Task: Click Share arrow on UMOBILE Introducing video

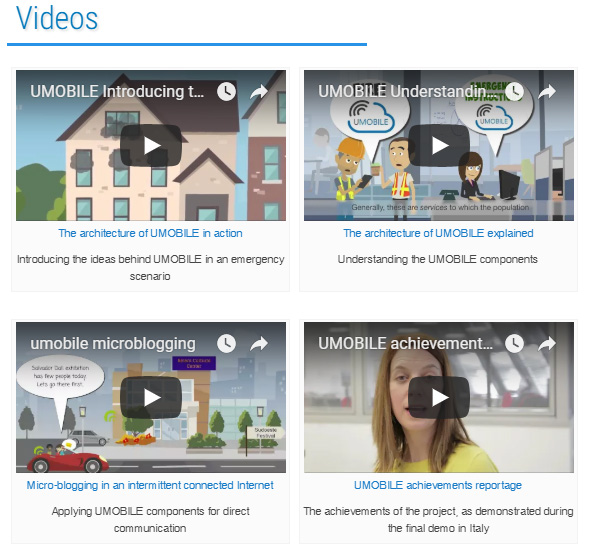Action: 259,92
